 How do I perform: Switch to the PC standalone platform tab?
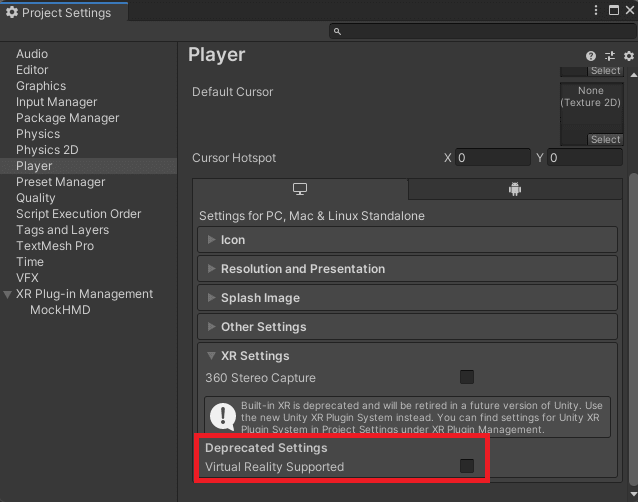[x=300, y=189]
